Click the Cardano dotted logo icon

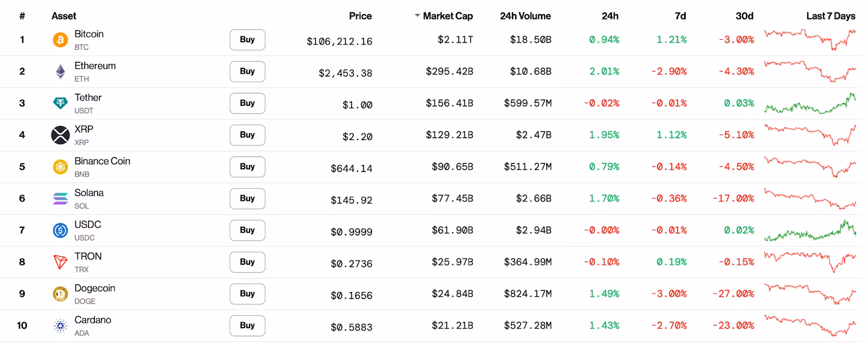pos(60,326)
